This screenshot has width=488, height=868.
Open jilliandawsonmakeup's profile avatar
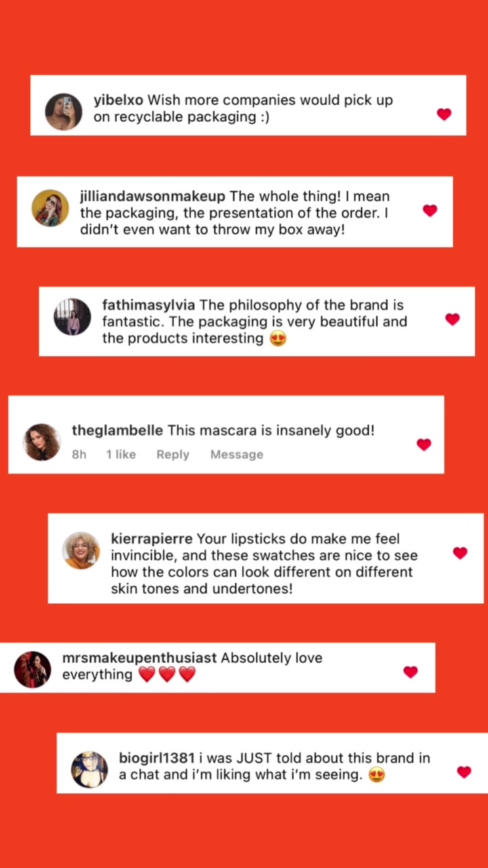pyautogui.click(x=50, y=208)
